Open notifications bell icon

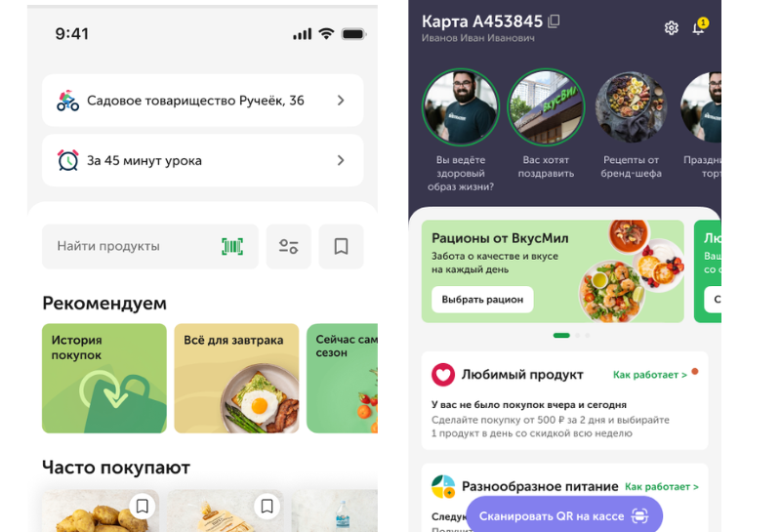698,28
